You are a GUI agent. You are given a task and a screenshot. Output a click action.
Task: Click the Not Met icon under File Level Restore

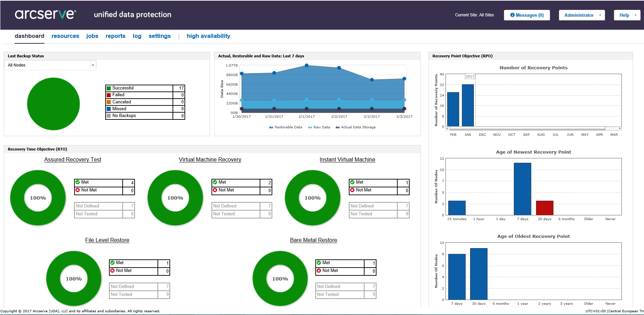pos(112,271)
